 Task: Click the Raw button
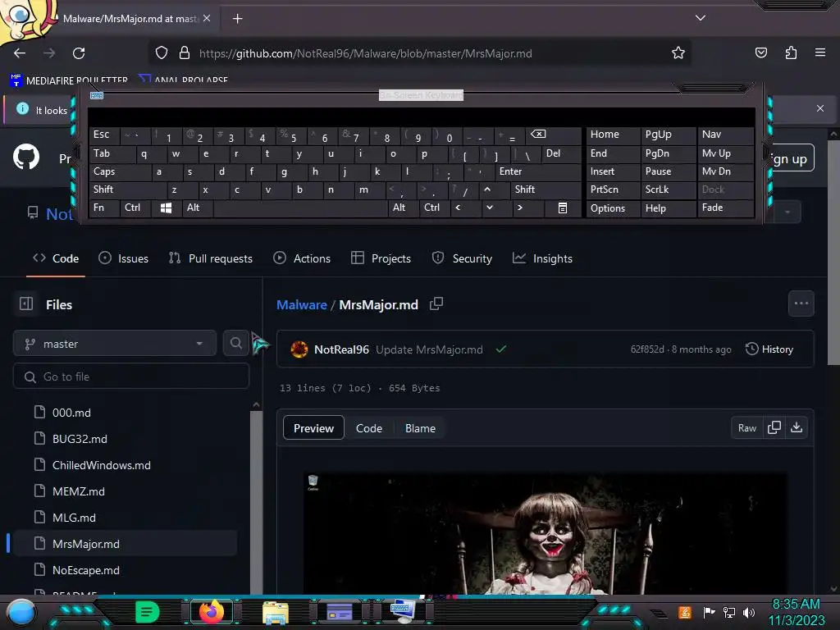[746, 428]
